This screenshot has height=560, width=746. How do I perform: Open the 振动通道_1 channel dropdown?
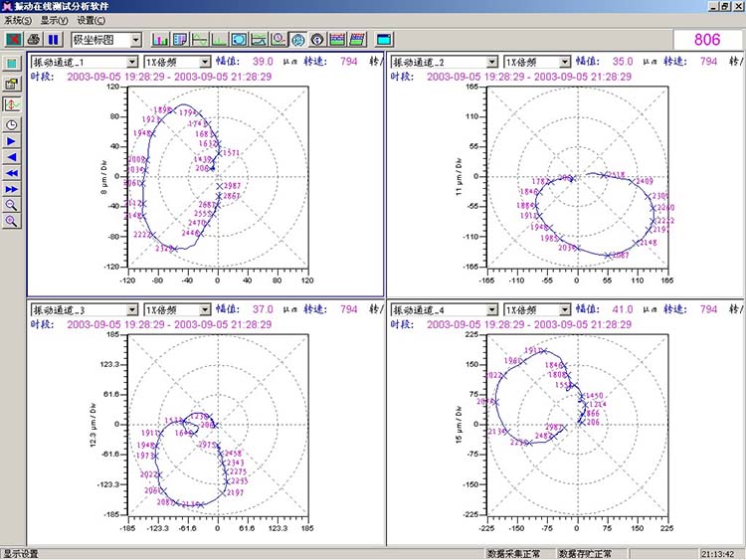pos(131,62)
